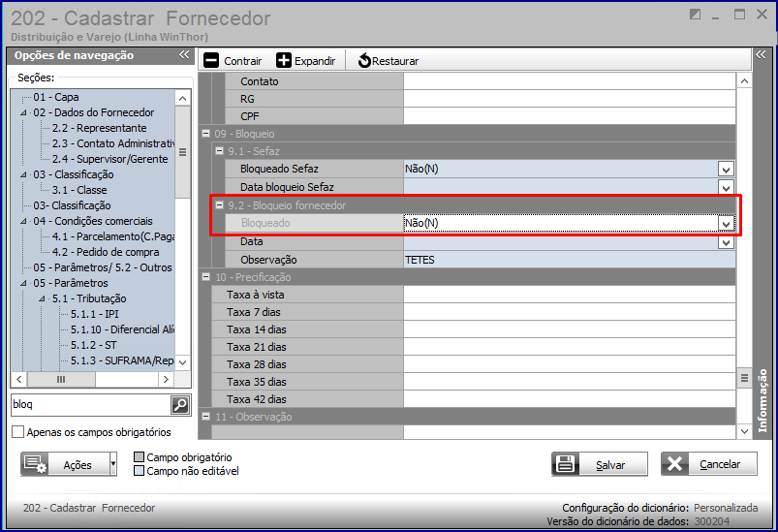Viewport: 778px width, 532px height.
Task: Click the Salvar button
Action: click(600, 464)
